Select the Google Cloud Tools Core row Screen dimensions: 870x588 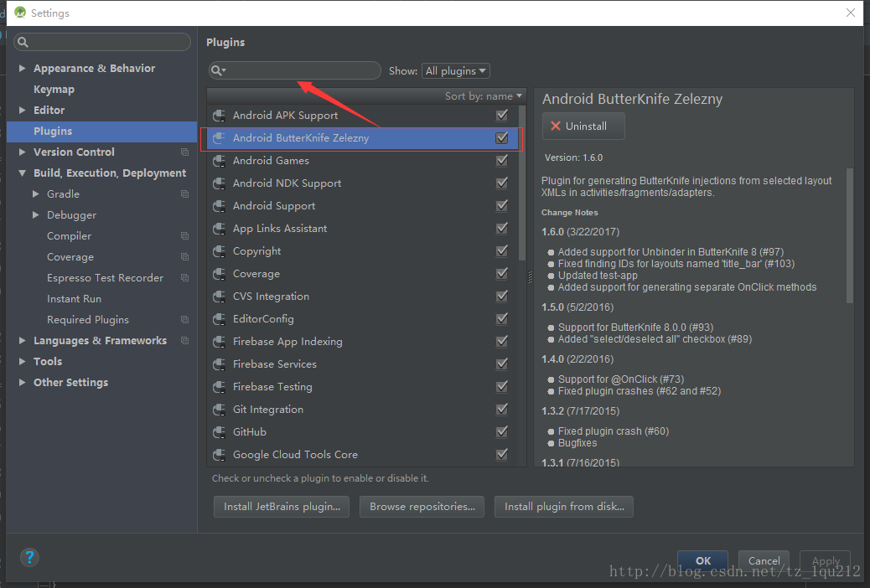363,455
